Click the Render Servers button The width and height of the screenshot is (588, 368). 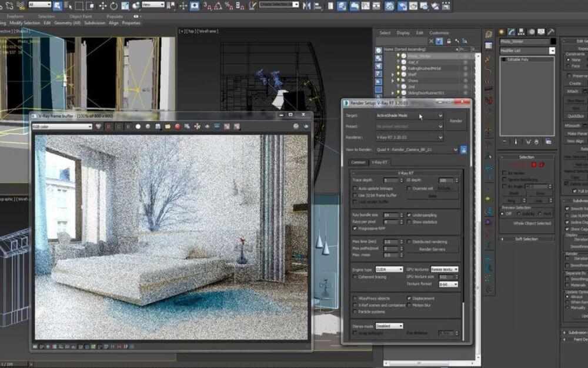pyautogui.click(x=432, y=248)
